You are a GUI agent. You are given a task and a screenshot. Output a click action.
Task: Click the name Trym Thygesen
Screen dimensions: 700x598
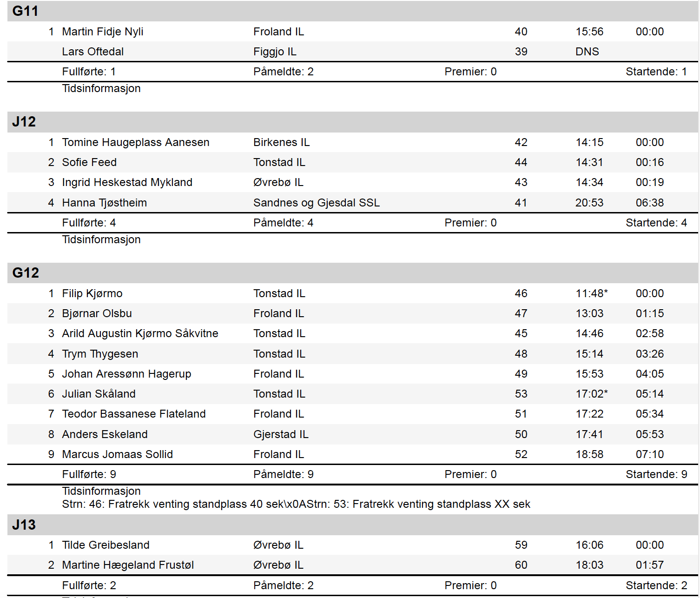[100, 354]
